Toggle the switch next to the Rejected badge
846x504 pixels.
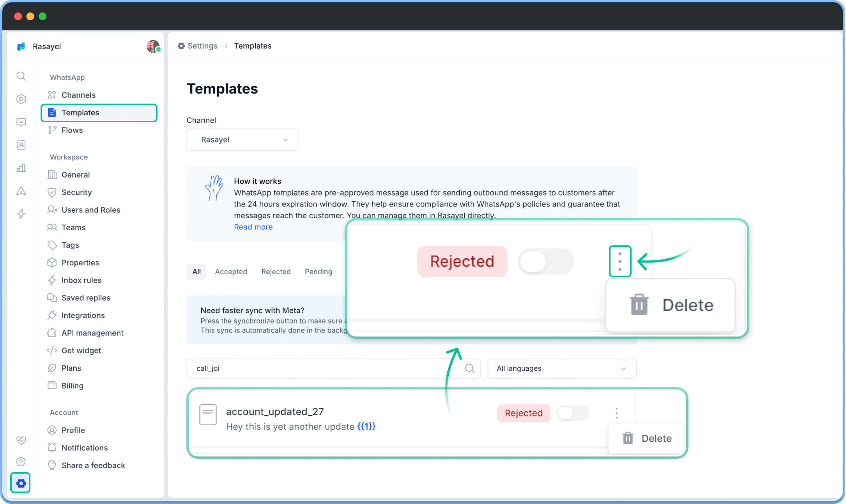573,413
